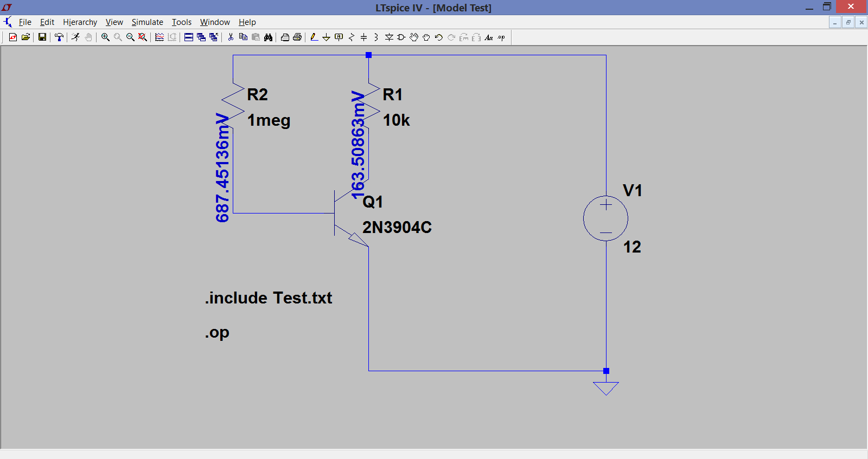Click the 163.50863mV voltage label

tap(358, 145)
